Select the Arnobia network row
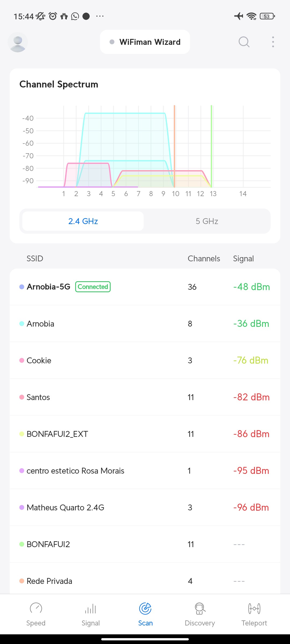This screenshot has width=290, height=644. [x=145, y=324]
